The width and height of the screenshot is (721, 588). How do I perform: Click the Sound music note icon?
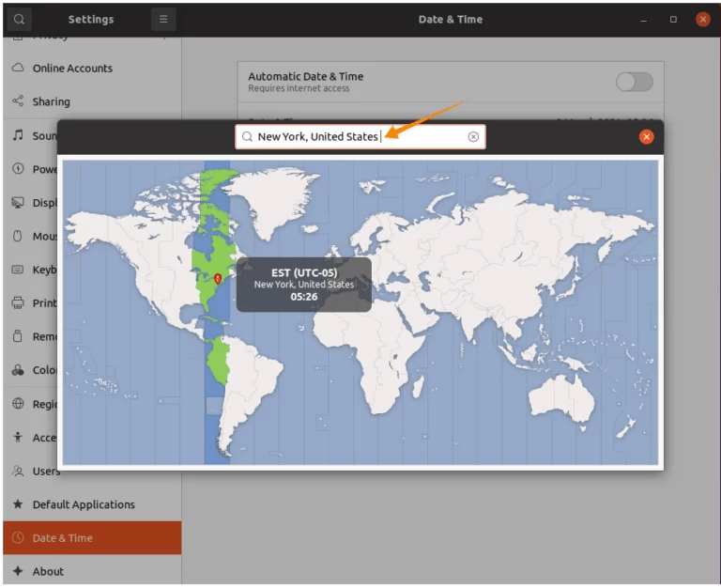coord(18,135)
